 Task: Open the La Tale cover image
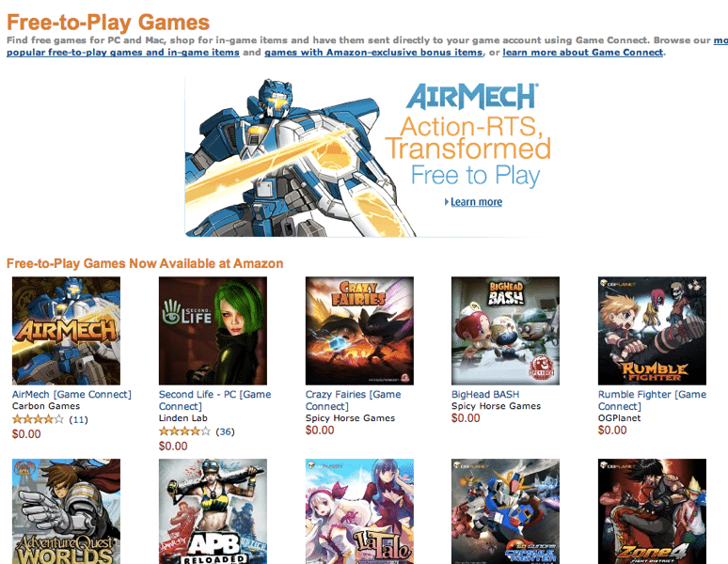(359, 511)
